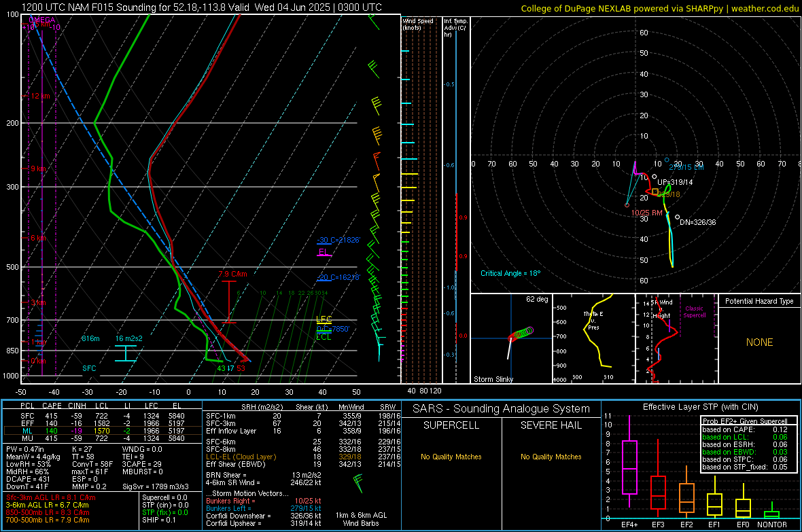Click the Bunkers Right red circle on hodograph
Screen dimensions: 802x532
click(x=627, y=205)
